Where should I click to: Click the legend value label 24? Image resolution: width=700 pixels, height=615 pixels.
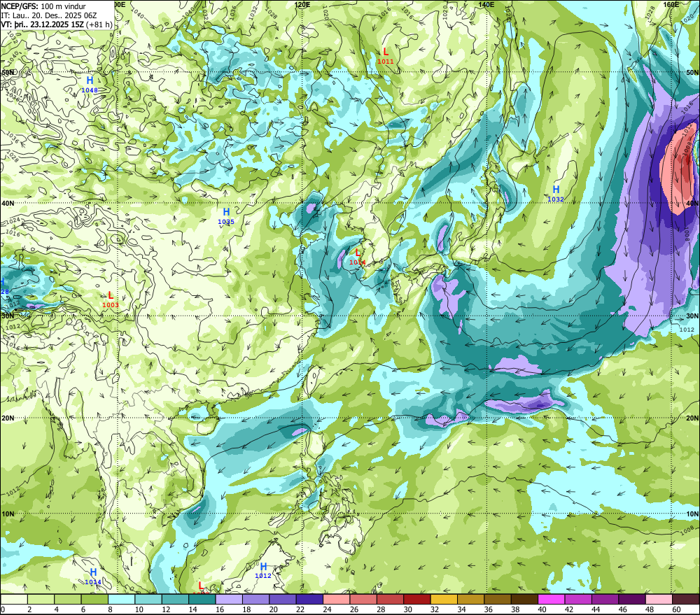327,609
